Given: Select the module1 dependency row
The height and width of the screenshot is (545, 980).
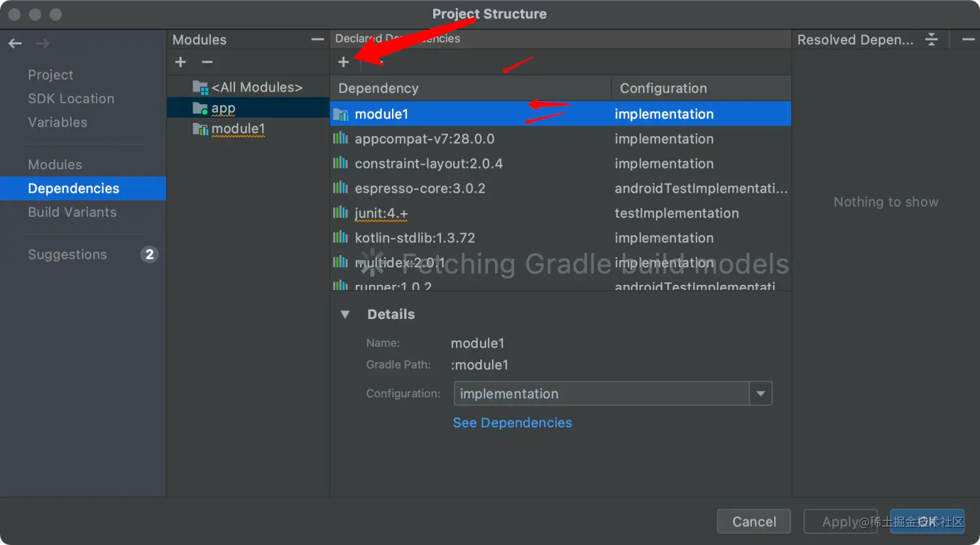Looking at the screenshot, I should [561, 114].
